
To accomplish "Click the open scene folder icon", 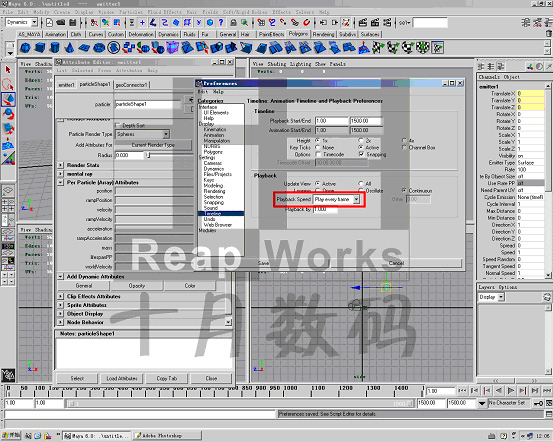I will (x=61, y=23).
